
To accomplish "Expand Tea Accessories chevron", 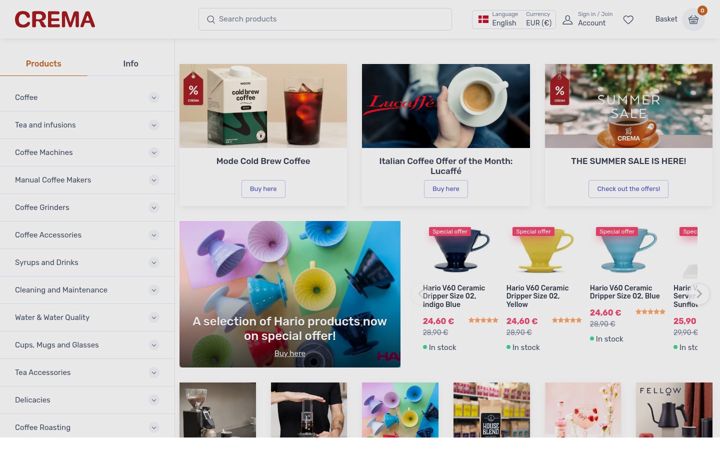I will [154, 372].
